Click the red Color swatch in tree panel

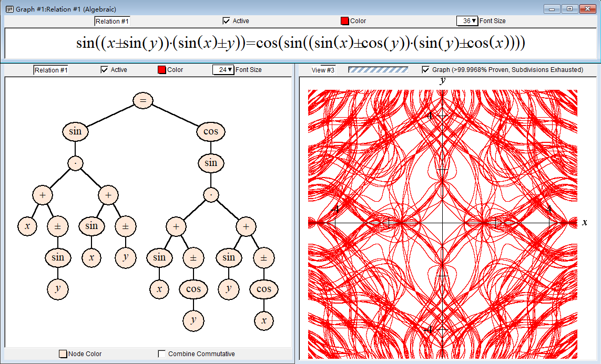click(x=162, y=70)
